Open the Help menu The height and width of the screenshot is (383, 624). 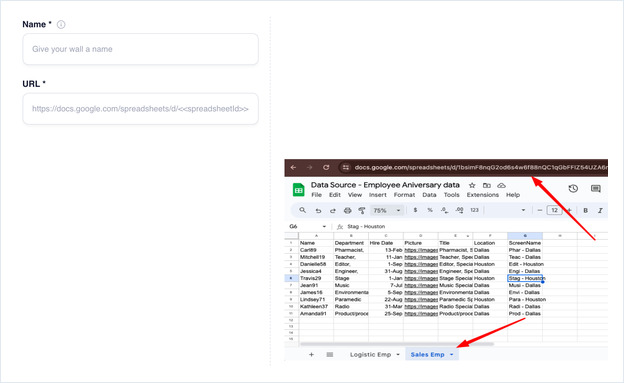(513, 195)
